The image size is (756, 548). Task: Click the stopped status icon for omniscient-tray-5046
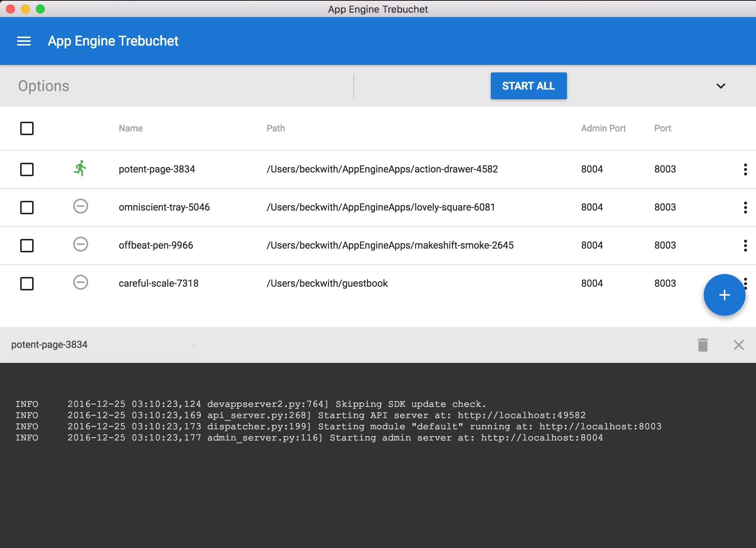pos(80,206)
